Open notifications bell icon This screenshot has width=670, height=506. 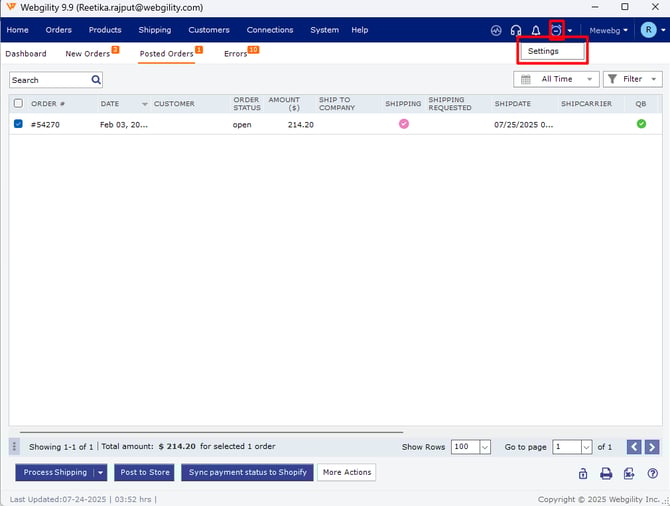(536, 31)
